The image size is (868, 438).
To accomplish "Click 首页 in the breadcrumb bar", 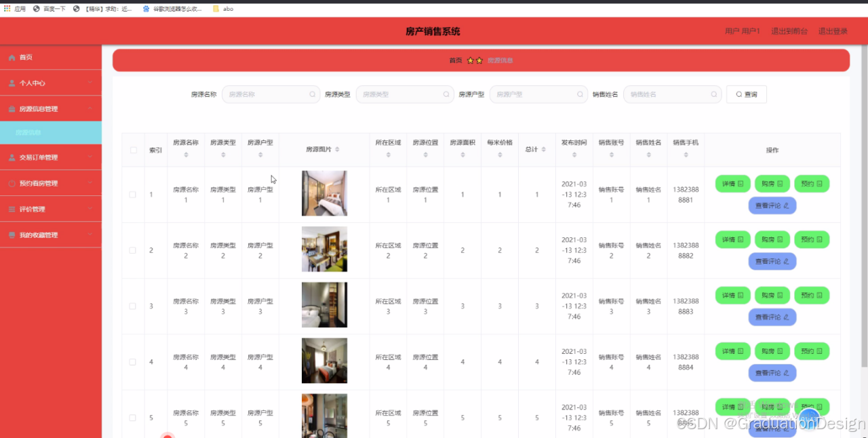I will (x=456, y=60).
